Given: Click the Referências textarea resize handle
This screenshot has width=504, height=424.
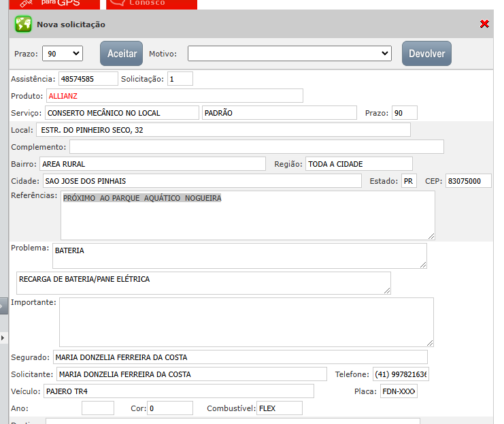Looking at the screenshot, I should tap(431, 236).
